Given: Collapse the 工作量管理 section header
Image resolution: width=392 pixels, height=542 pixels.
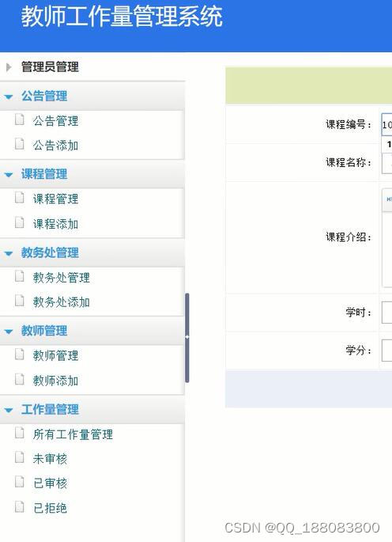Looking at the screenshot, I should (x=92, y=410).
